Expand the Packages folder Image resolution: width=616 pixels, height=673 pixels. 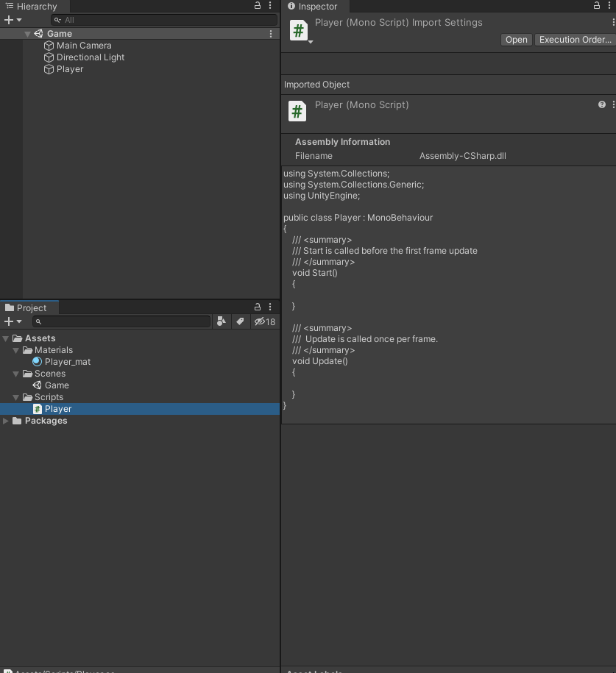tap(6, 421)
